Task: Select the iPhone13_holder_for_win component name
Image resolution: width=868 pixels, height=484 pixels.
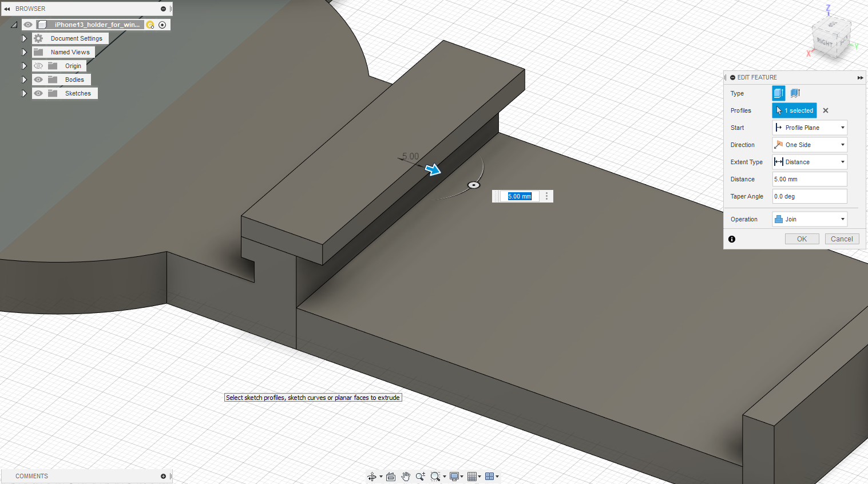Action: pos(97,25)
